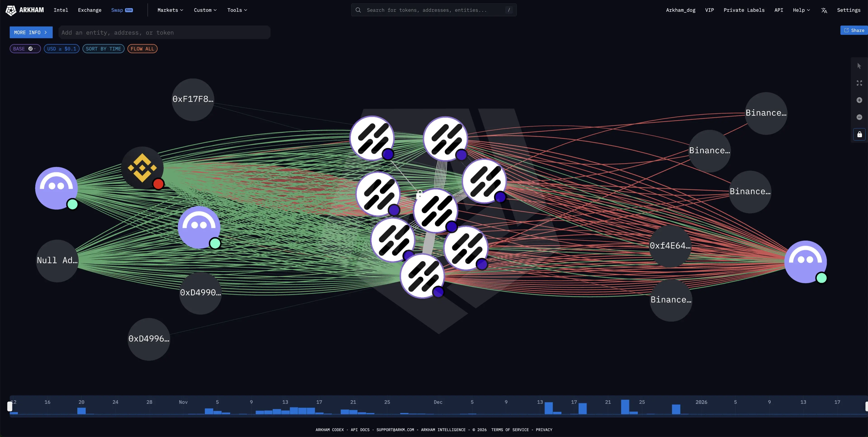Screen dimensions: 868x437
Task: Open the BASE chain filter dropdown
Action: [x=25, y=49]
